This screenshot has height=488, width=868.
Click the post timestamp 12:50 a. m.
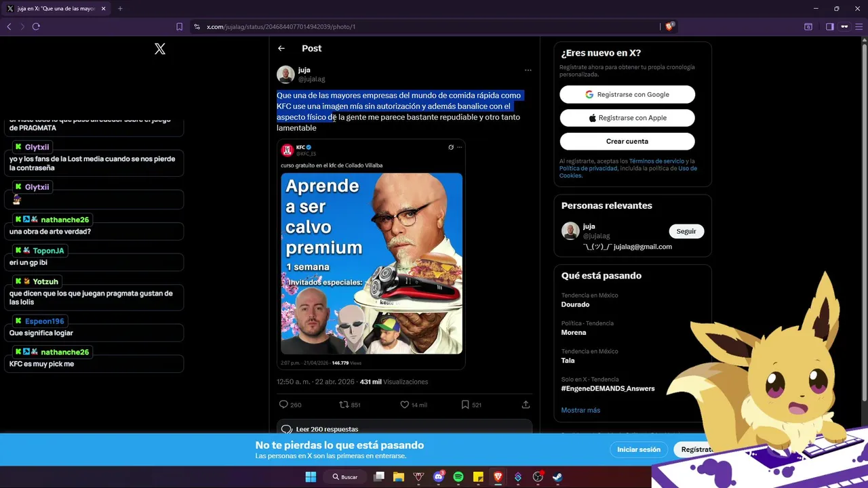315,382
